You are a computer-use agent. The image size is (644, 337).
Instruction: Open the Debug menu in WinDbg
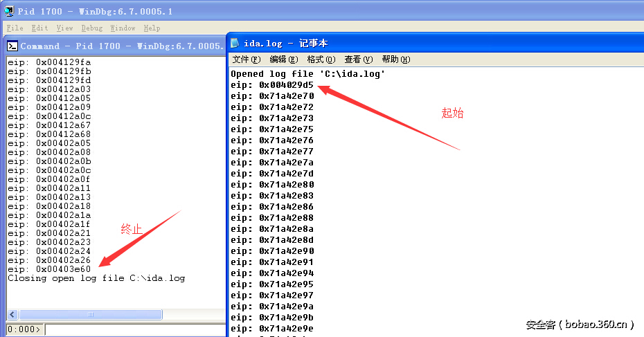pyautogui.click(x=91, y=28)
